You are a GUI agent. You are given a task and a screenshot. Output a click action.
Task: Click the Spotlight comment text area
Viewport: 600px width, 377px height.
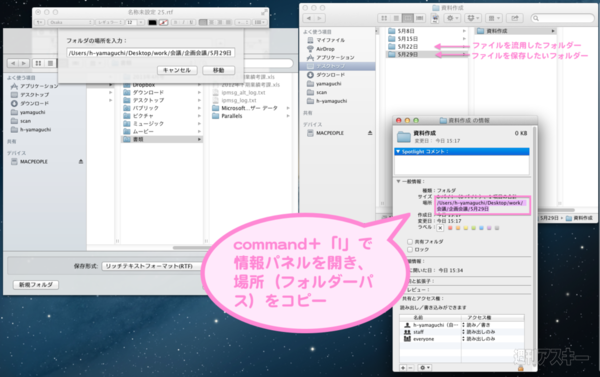462,165
